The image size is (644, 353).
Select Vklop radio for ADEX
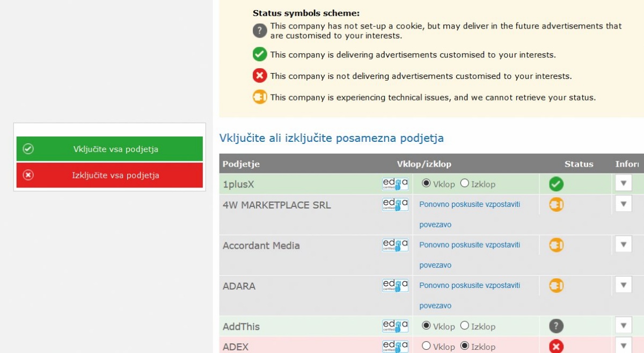[x=426, y=346]
